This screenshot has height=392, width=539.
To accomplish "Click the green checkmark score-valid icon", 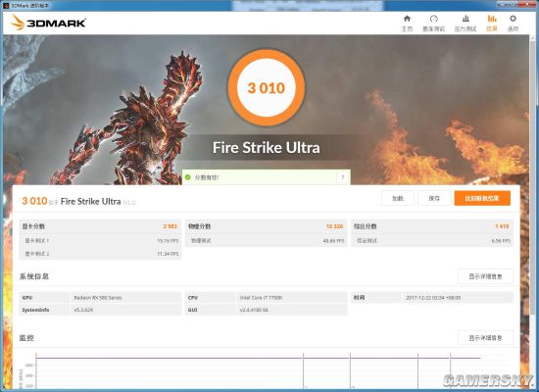I will point(188,177).
